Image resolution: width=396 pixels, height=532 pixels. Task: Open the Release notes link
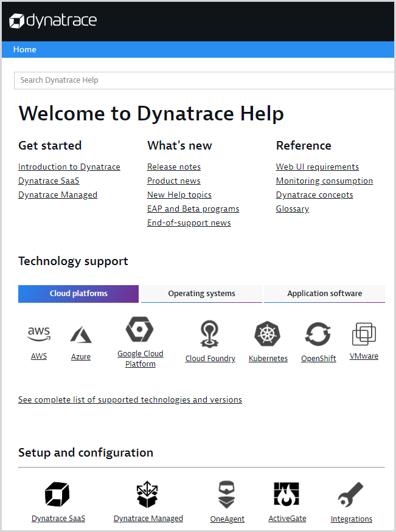[x=174, y=167]
